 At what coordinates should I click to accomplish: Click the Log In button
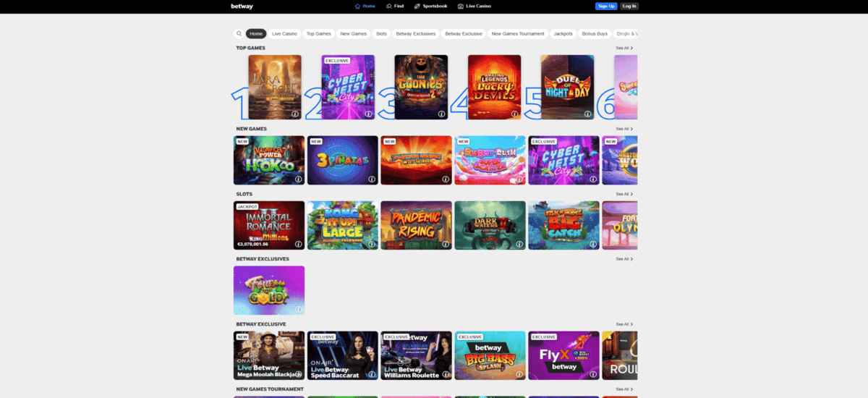[x=629, y=6]
